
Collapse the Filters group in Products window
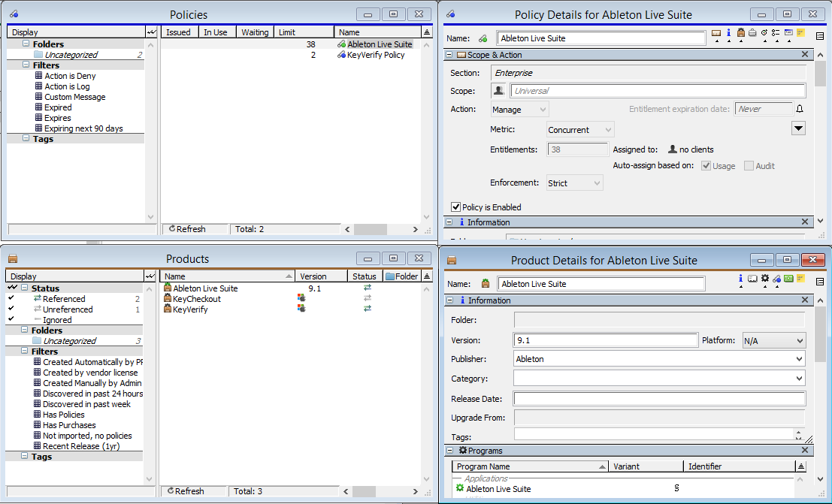pos(24,351)
